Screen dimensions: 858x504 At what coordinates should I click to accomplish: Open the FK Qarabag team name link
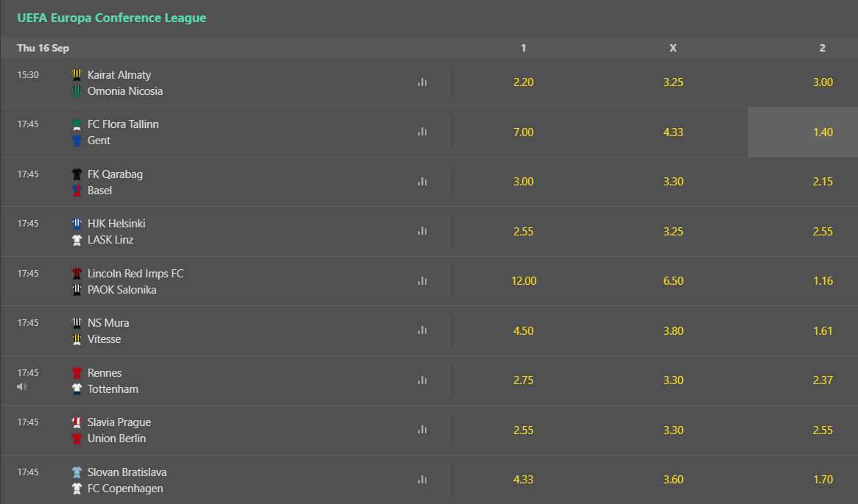115,174
